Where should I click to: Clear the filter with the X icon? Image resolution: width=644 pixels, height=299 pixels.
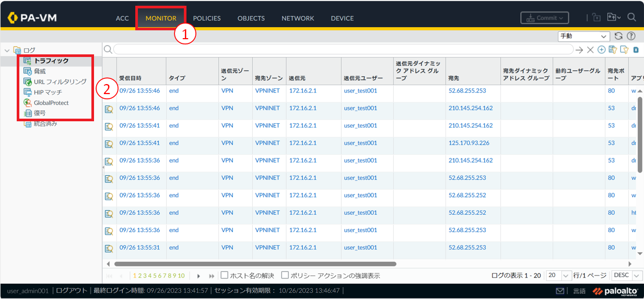(590, 50)
